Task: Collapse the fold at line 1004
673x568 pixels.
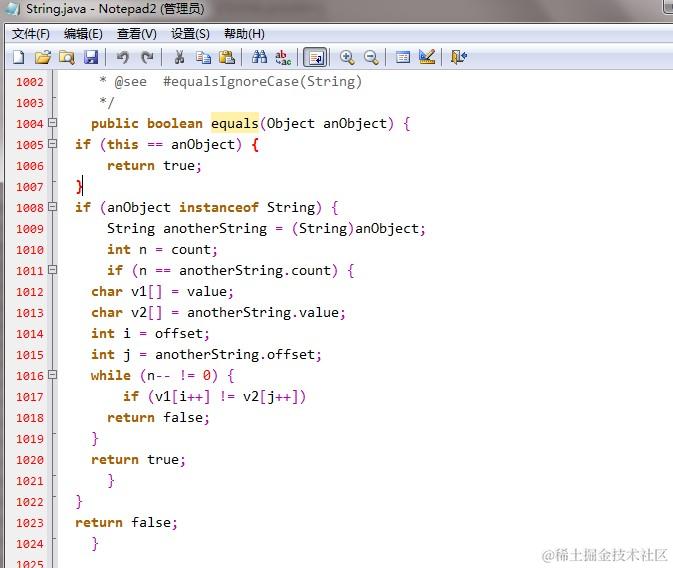Action: click(x=52, y=123)
